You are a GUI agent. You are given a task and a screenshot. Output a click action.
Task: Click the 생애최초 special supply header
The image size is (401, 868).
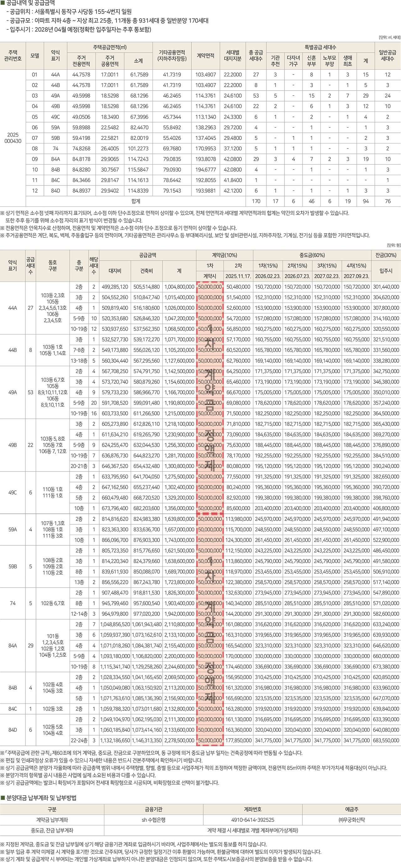(347, 61)
